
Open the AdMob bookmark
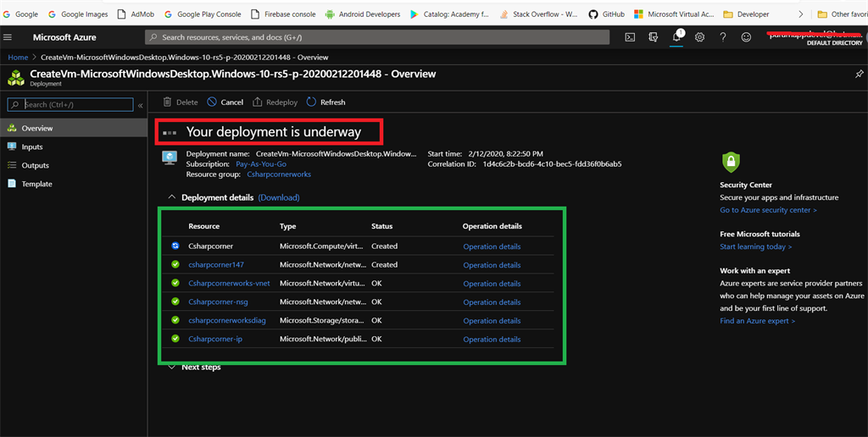136,14
